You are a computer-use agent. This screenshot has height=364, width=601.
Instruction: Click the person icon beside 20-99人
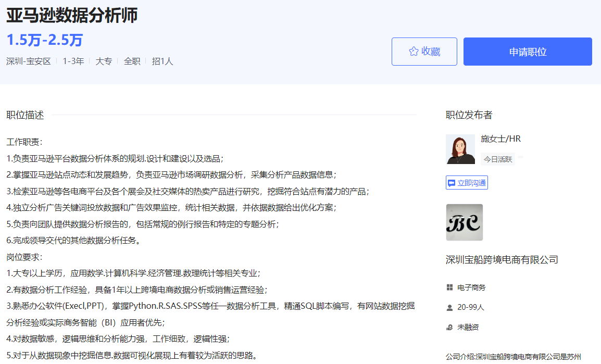tap(450, 308)
